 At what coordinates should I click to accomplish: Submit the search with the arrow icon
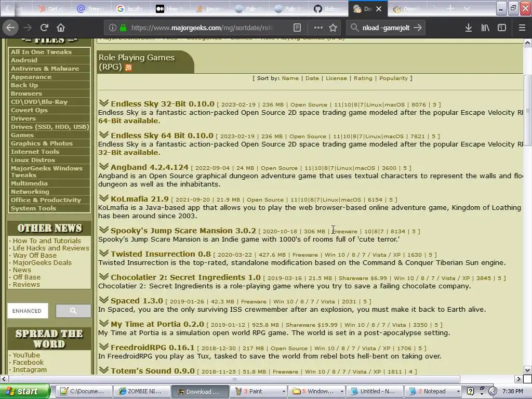coord(418,28)
